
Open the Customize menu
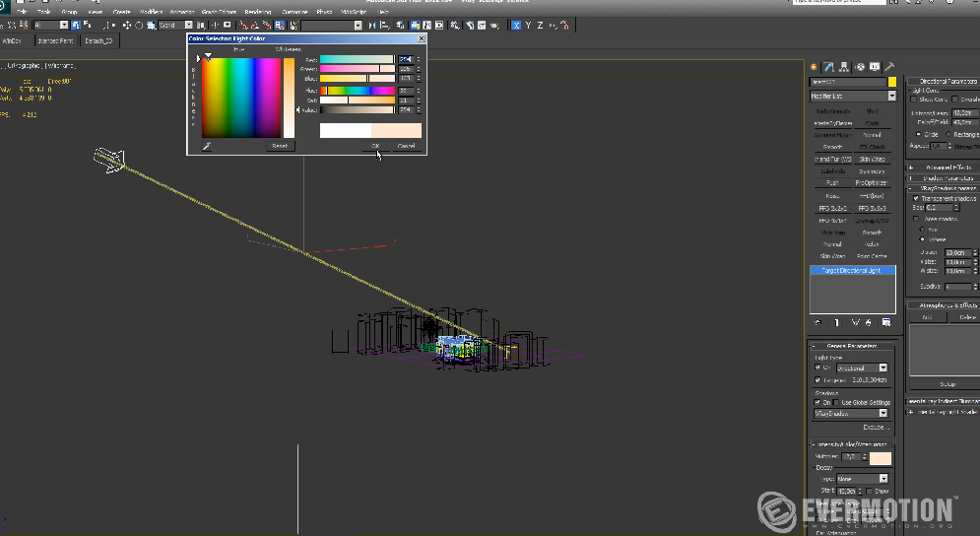click(x=294, y=12)
